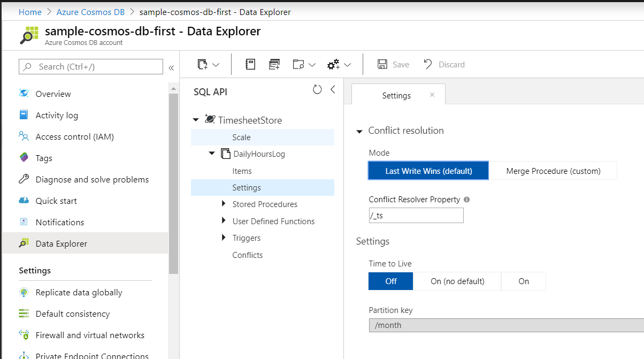Turn Time to Live On

click(x=523, y=281)
